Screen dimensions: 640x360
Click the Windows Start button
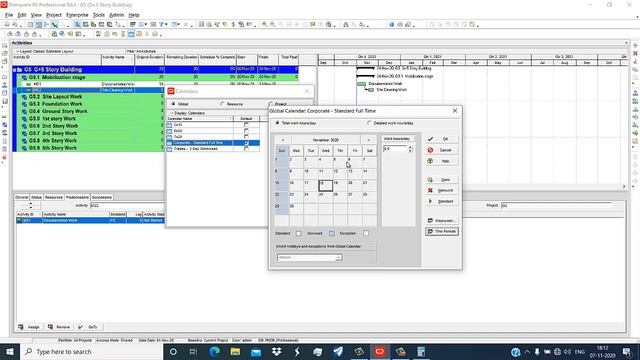[x=10, y=351]
